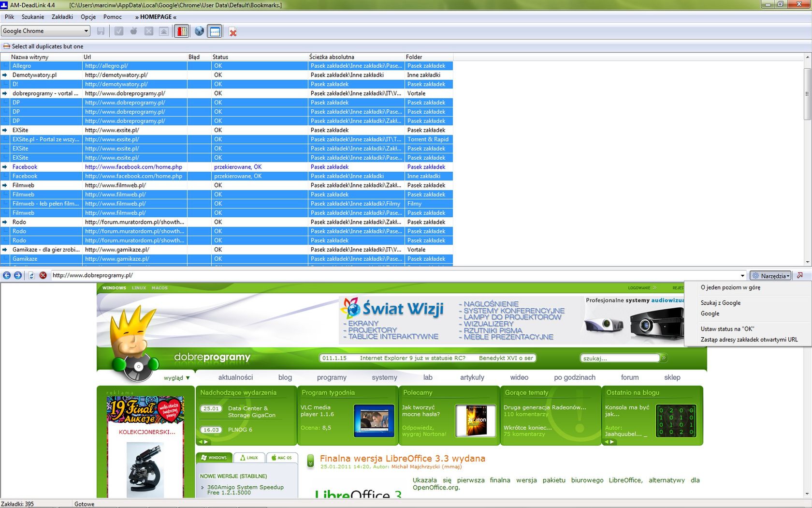The width and height of the screenshot is (812, 508).
Task: Click the open in external browser icon
Action: pos(800,275)
